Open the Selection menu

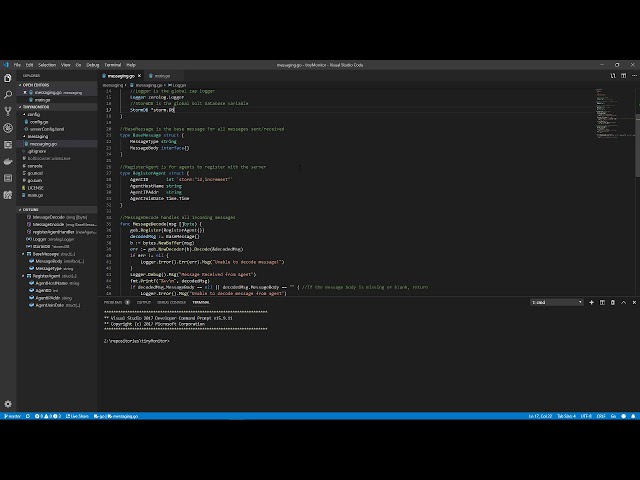click(x=47, y=65)
